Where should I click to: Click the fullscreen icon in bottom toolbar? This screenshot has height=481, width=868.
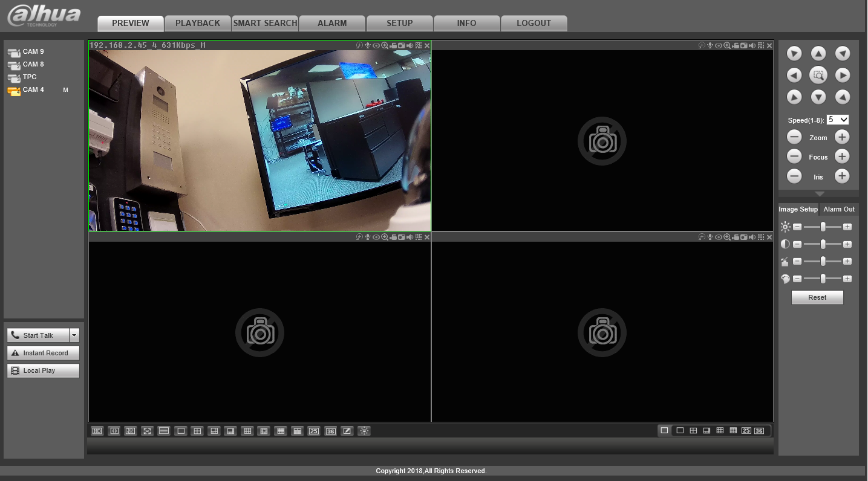coord(147,431)
